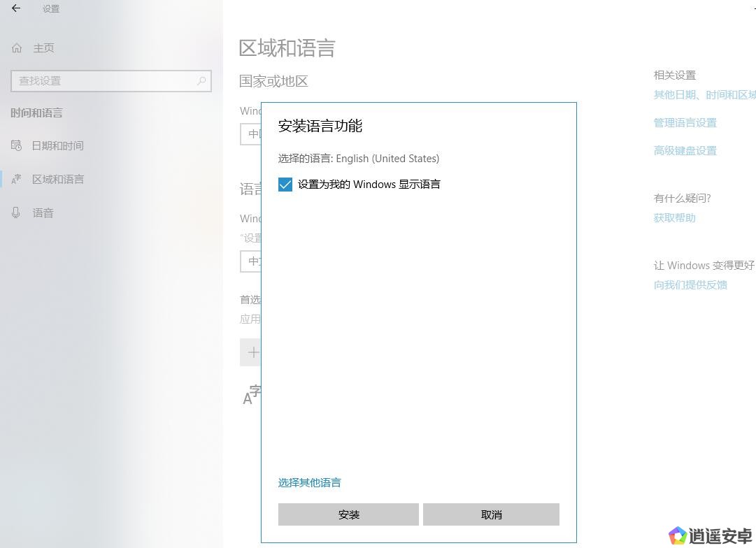Open 日期和时间 via its calendar-clock icon

coord(17,145)
